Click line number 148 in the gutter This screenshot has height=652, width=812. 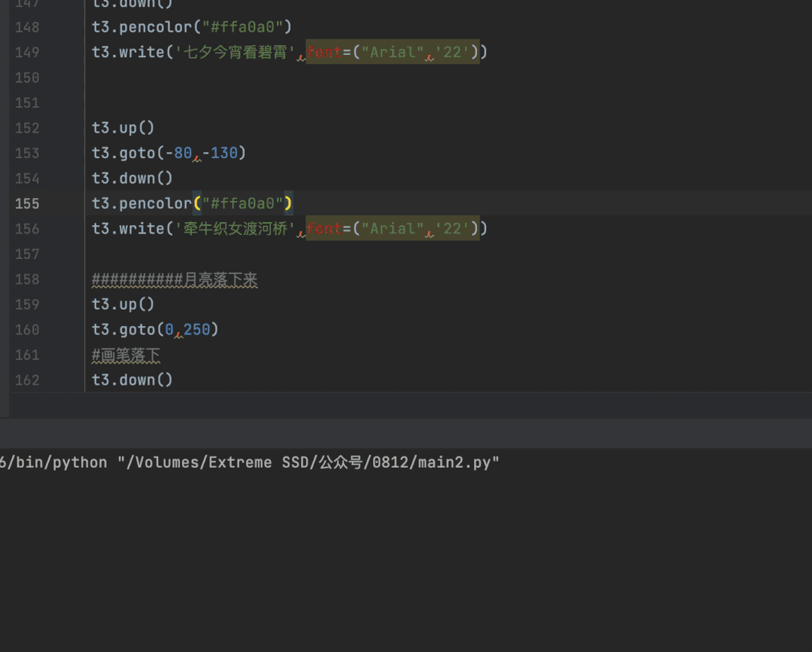(x=27, y=27)
